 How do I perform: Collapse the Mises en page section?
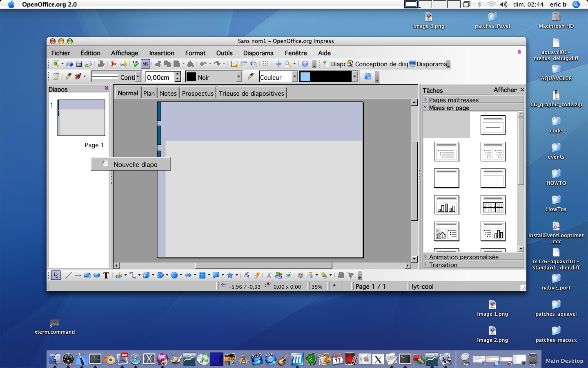473,108
